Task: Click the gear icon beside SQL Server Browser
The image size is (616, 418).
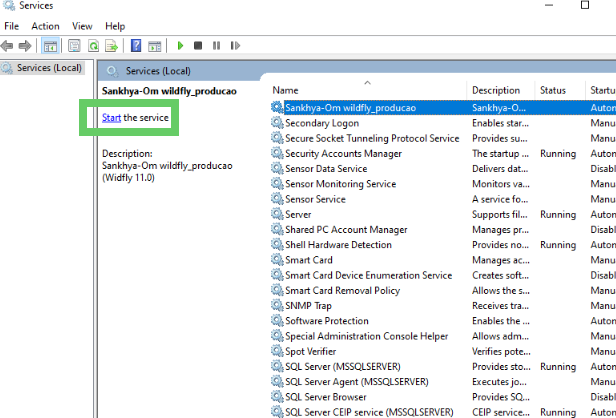Action: 277,397
